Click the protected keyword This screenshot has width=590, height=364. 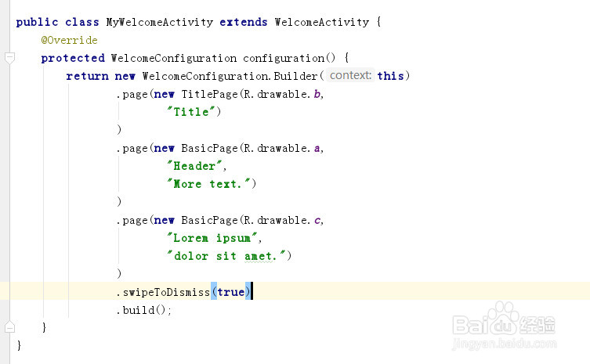[x=73, y=58]
